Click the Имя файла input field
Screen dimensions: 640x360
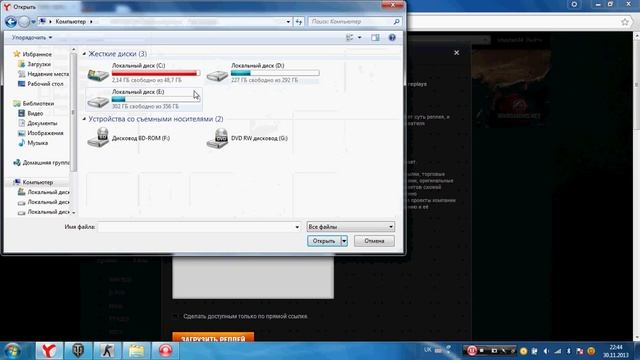tap(196, 227)
